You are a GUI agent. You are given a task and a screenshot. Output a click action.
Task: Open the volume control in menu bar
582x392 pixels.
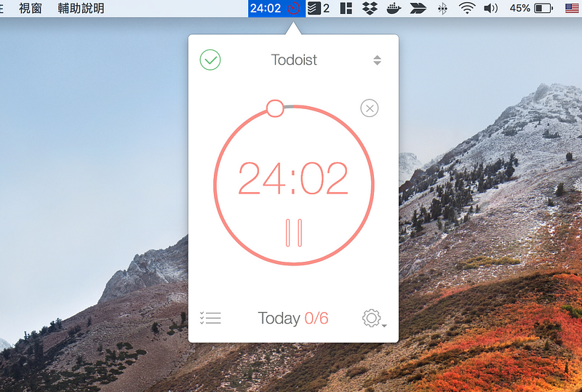pos(490,8)
